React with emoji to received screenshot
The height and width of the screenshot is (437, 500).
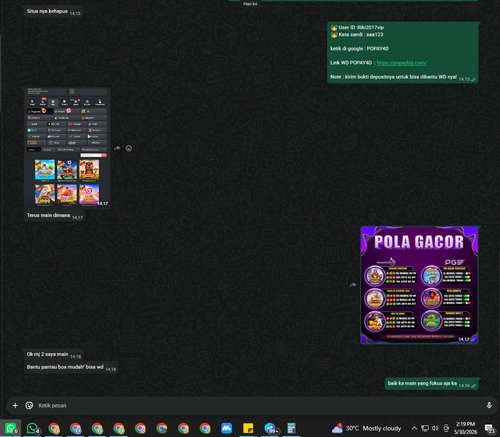[129, 148]
